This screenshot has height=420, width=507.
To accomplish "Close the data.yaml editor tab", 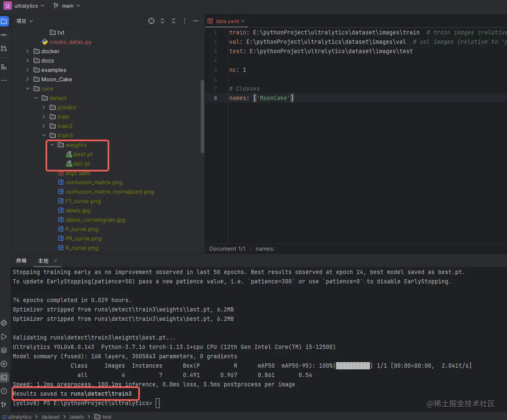I will click(x=243, y=21).
